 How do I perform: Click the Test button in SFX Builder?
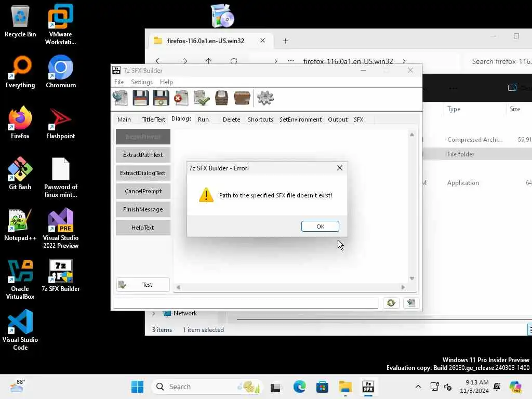click(143, 285)
